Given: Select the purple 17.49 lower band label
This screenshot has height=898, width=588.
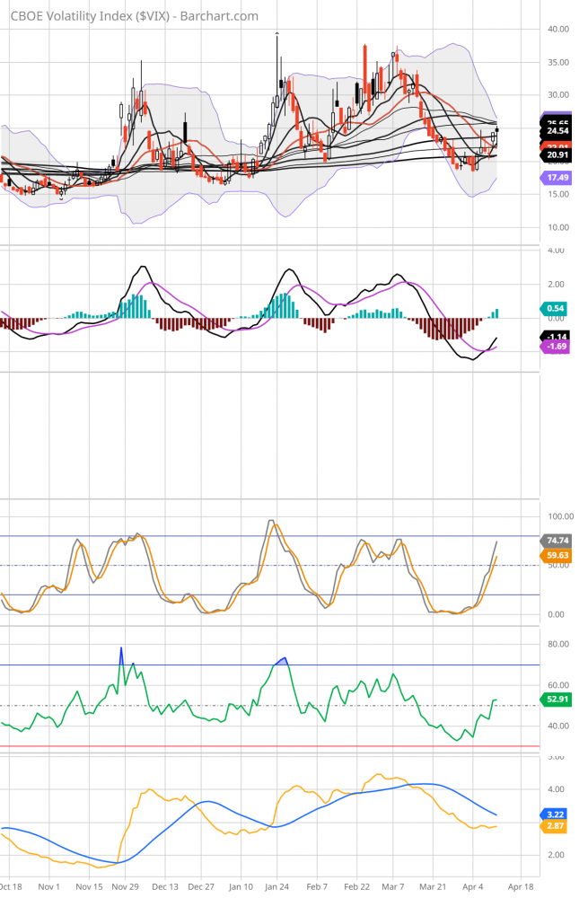Looking at the screenshot, I should pyautogui.click(x=558, y=179).
